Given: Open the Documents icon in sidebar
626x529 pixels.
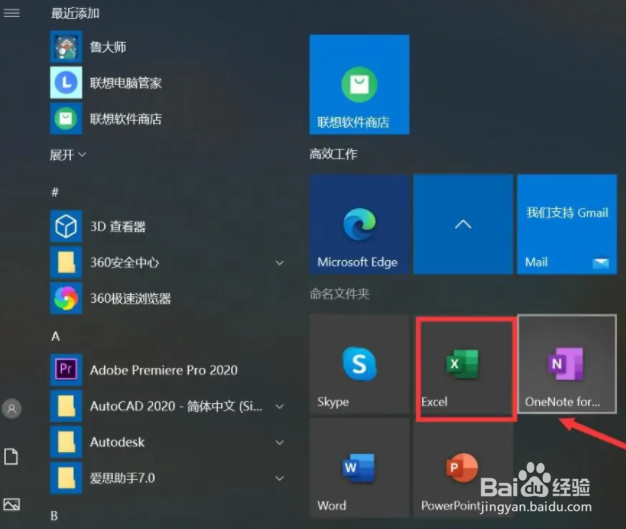Looking at the screenshot, I should tap(11, 456).
